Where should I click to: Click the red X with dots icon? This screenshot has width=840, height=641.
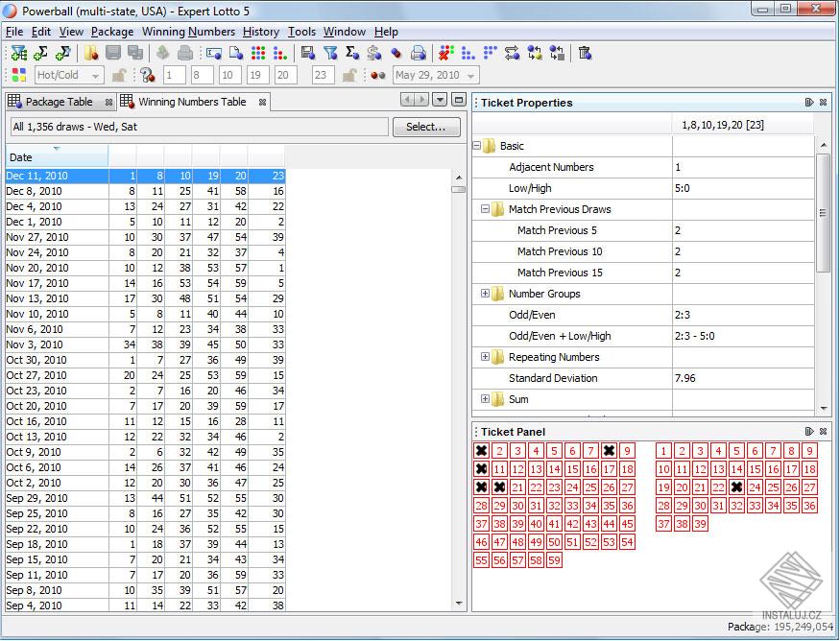(x=445, y=53)
